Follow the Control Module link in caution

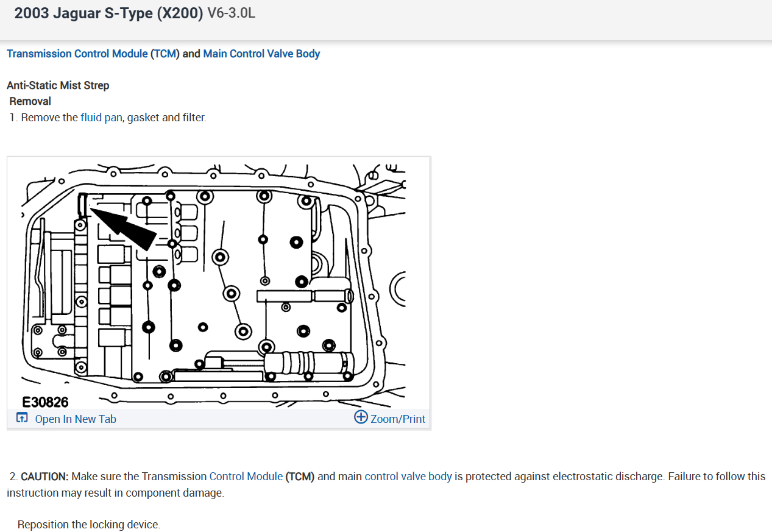tap(246, 476)
